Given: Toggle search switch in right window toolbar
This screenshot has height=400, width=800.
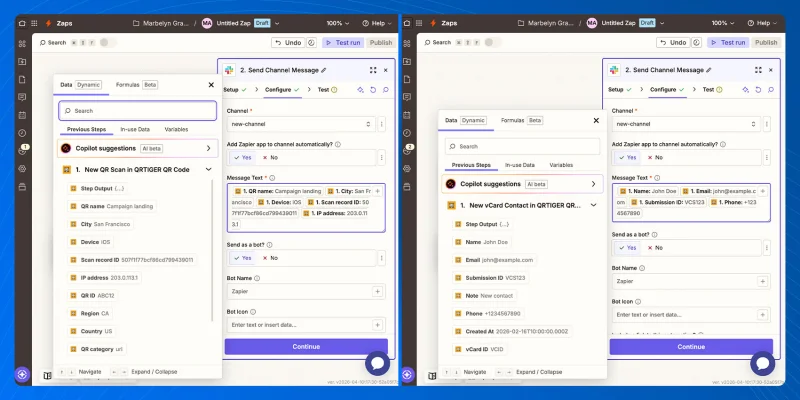Looking at the screenshot, I should pyautogui.click(x=492, y=42).
